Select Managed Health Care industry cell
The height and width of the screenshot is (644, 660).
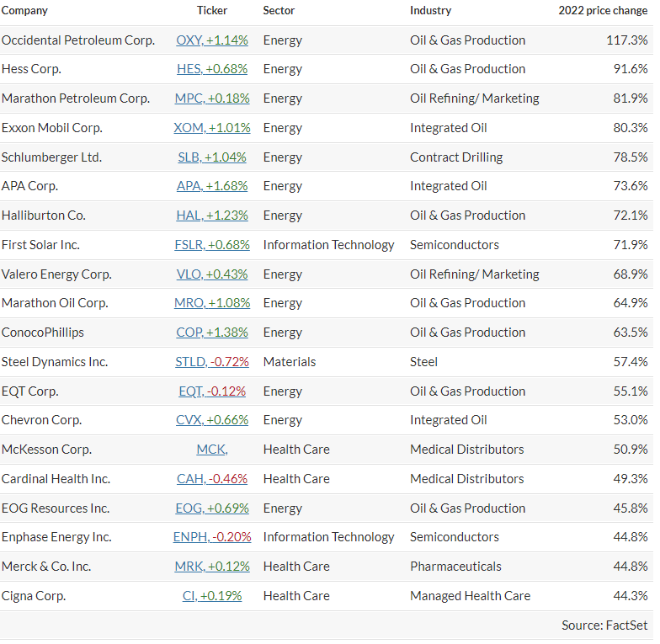click(470, 596)
